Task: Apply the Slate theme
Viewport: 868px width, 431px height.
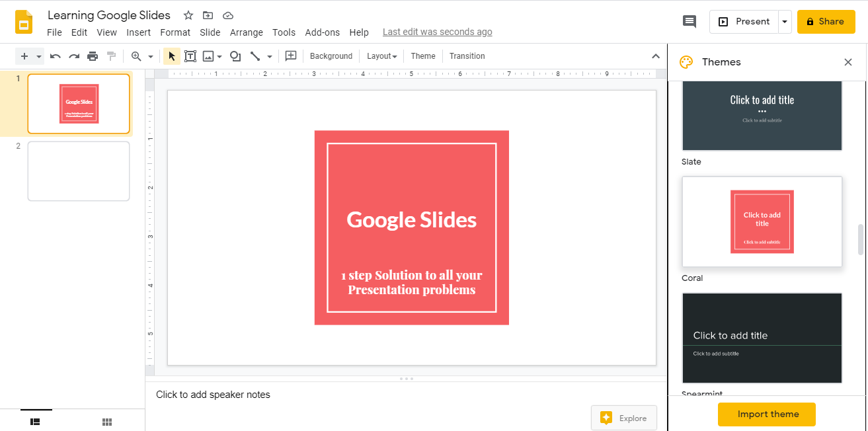Action: tap(762, 116)
